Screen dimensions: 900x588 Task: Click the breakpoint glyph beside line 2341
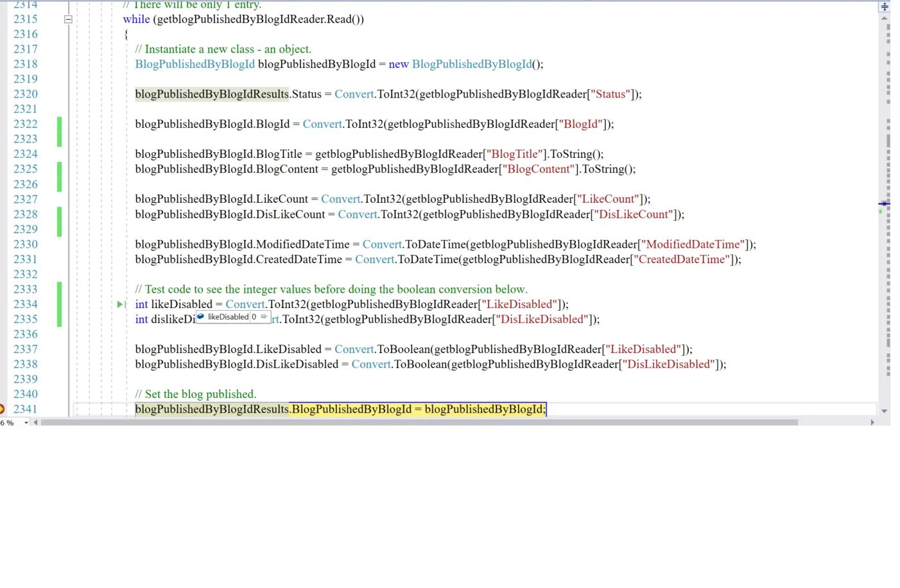coord(1,409)
